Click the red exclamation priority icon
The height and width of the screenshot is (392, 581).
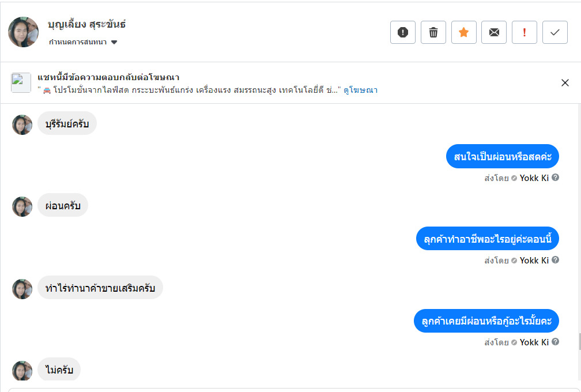(525, 32)
